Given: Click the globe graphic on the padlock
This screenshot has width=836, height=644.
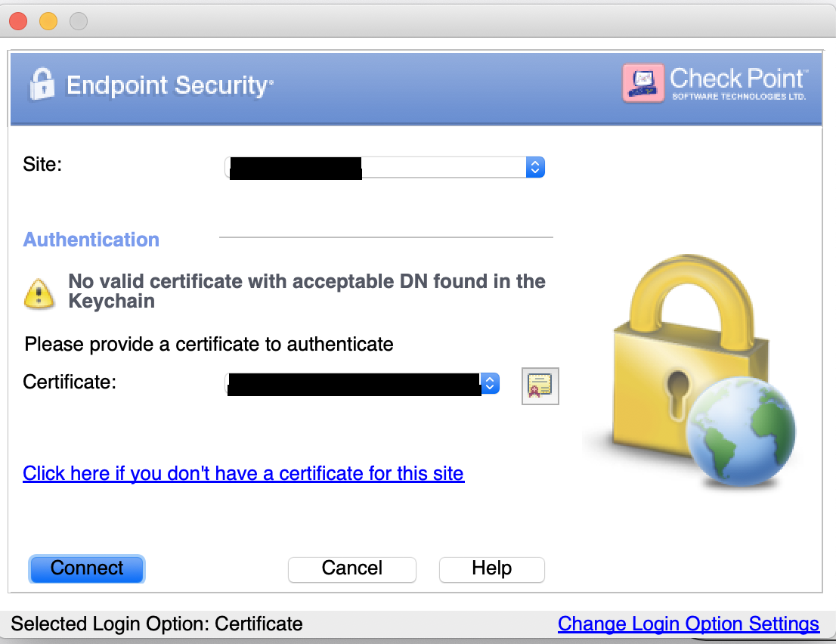Looking at the screenshot, I should point(742,431).
